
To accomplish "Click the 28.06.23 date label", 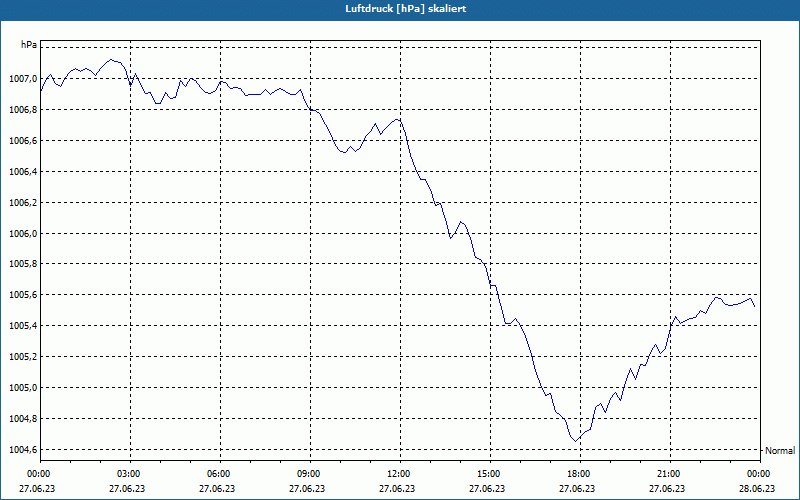I will 757,489.
